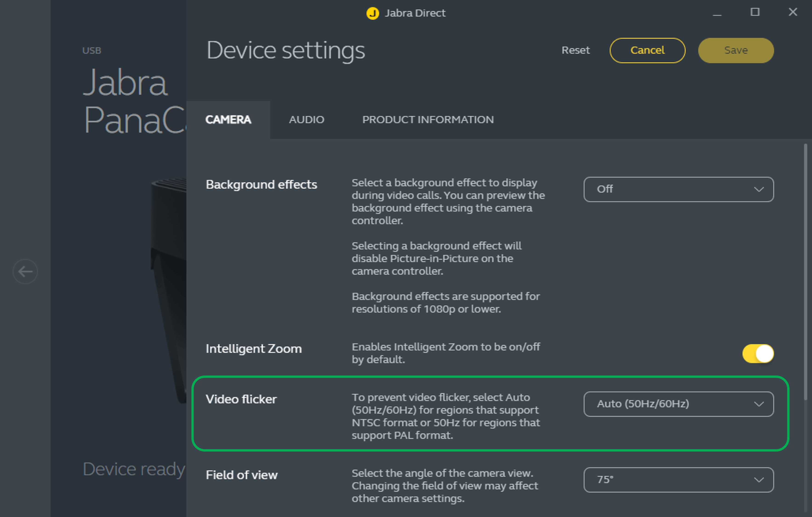Screen dimensions: 812x517
Task: Click chevron arrow on Background effects dropdown
Action: click(759, 189)
